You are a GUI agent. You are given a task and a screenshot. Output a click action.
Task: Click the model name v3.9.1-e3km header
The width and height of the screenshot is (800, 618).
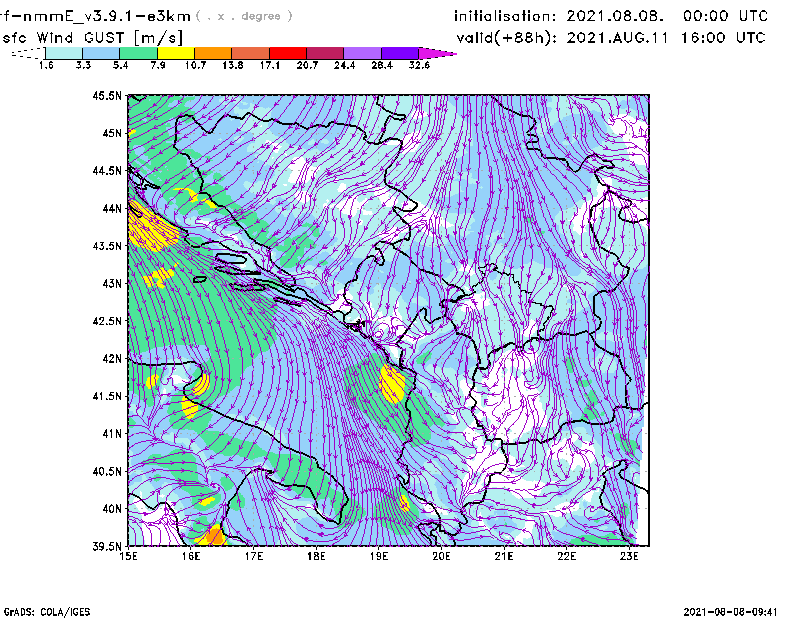(94, 16)
